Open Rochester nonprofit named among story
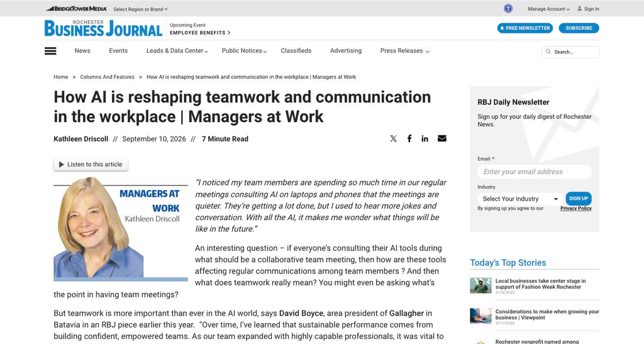 [537, 341]
